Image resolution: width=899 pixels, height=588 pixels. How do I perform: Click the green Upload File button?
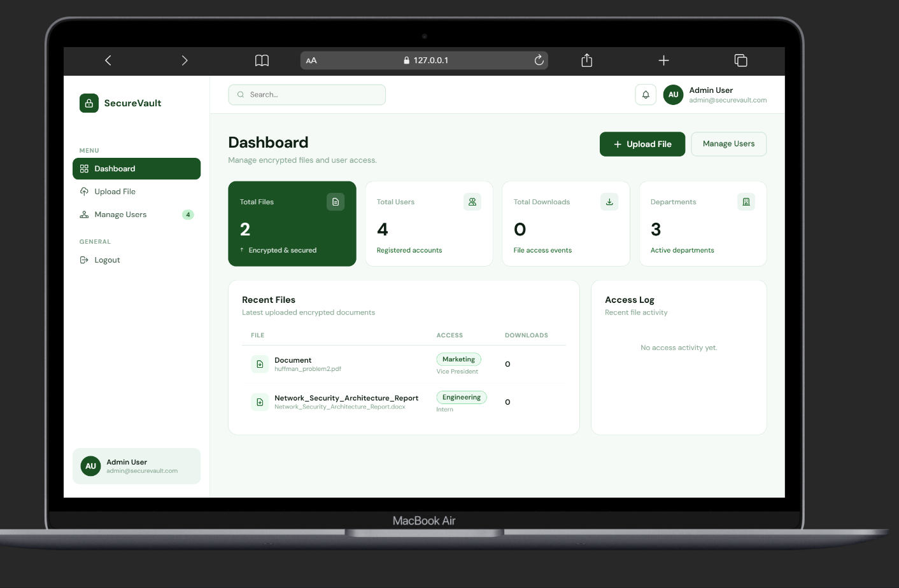tap(642, 144)
